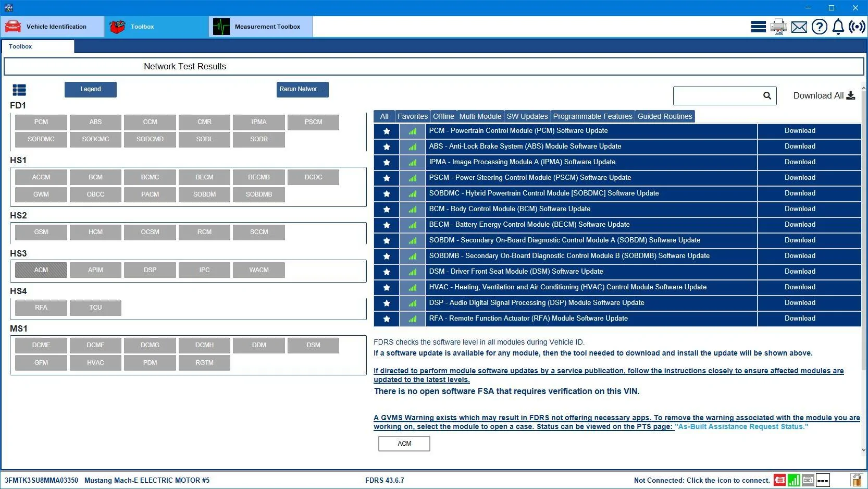
Task: Click the Rerun Network test button
Action: 302,89
